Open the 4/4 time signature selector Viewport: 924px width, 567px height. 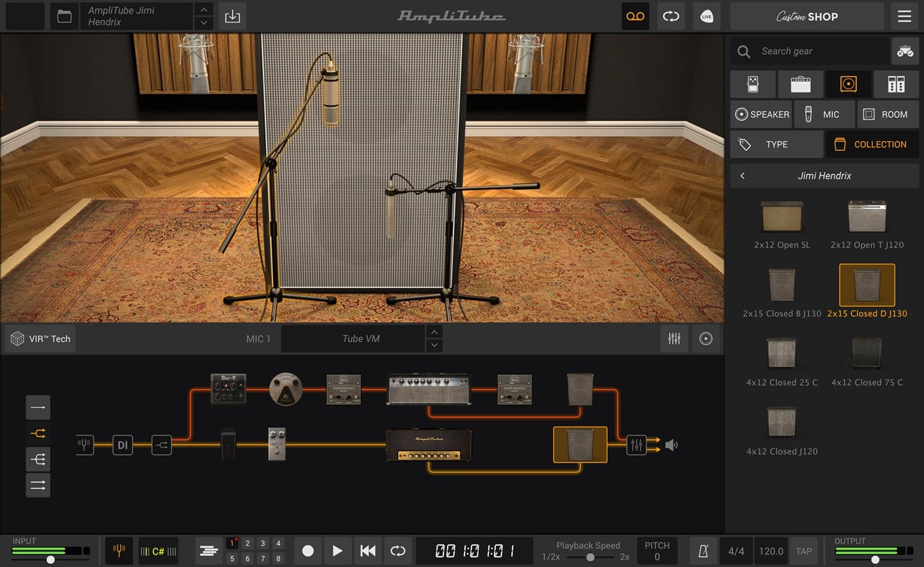736,551
